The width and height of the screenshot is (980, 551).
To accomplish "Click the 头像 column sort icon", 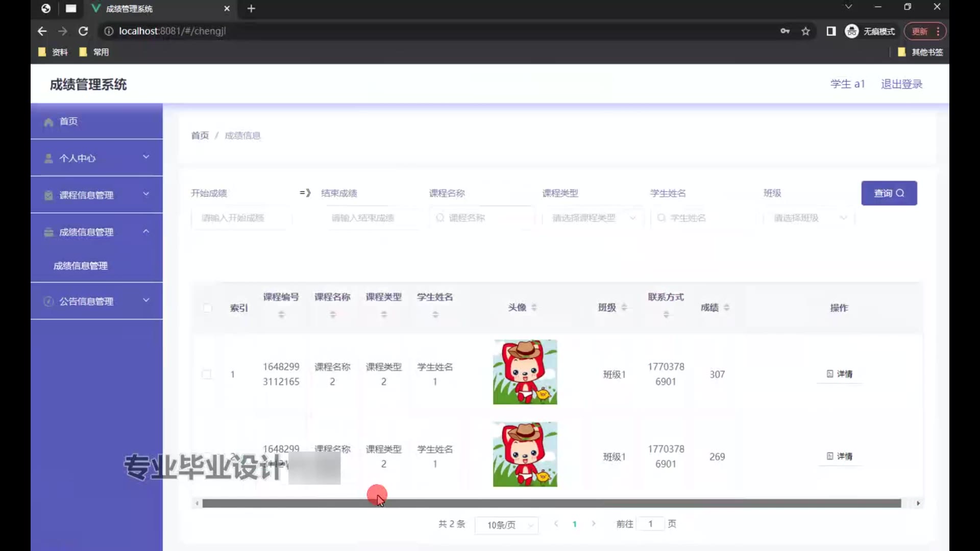I will click(x=534, y=308).
